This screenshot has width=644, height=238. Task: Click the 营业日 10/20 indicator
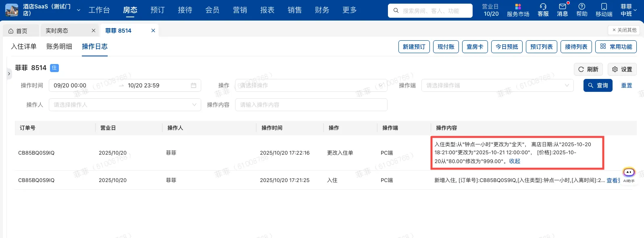[491, 10]
